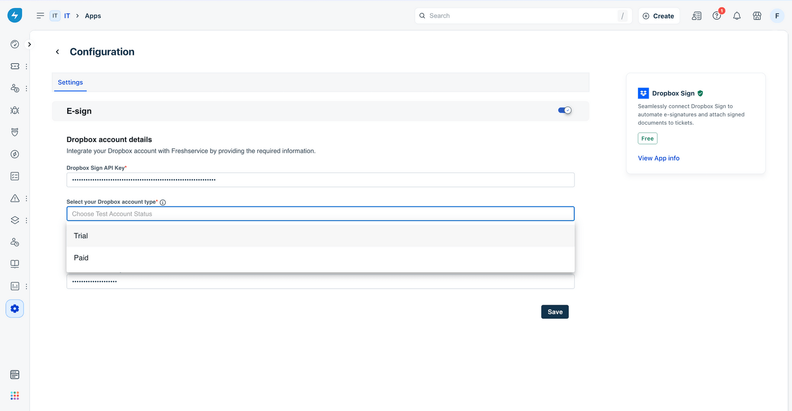Toggle the hamburger navigation menu icon

[x=40, y=16]
